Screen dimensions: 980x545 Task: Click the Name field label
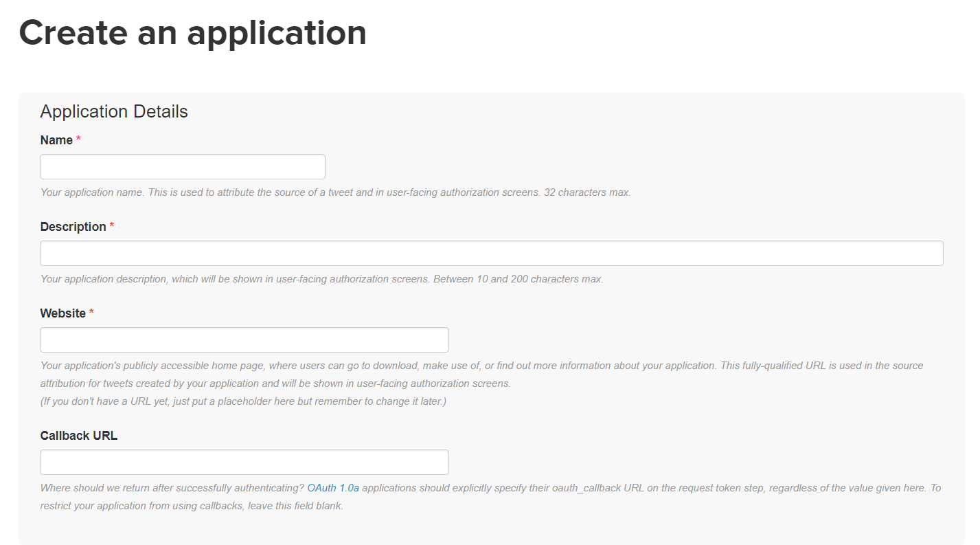point(56,140)
